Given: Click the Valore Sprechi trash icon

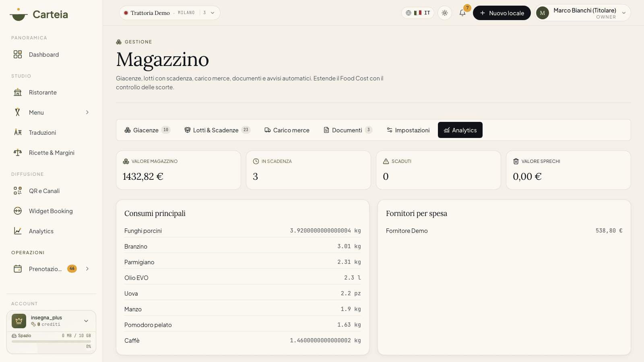Looking at the screenshot, I should click(516, 161).
